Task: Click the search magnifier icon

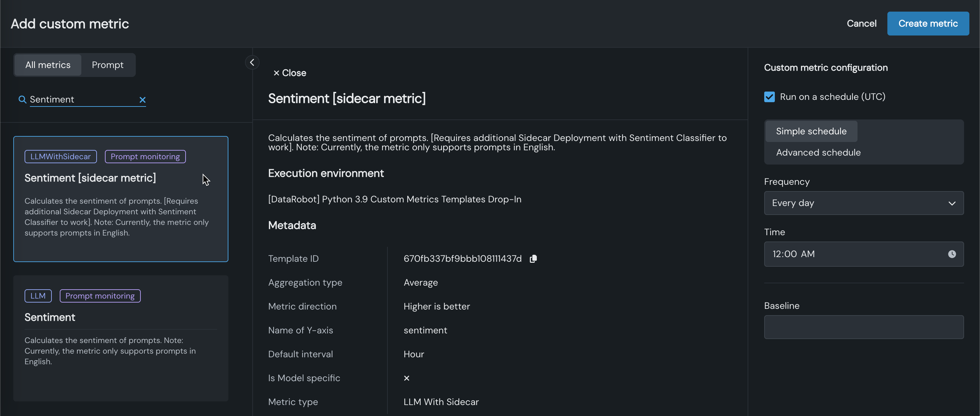Action: point(23,100)
